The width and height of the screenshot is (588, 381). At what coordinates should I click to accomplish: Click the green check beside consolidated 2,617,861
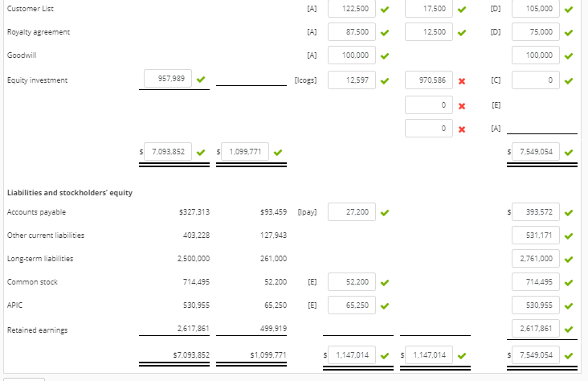tap(569, 330)
